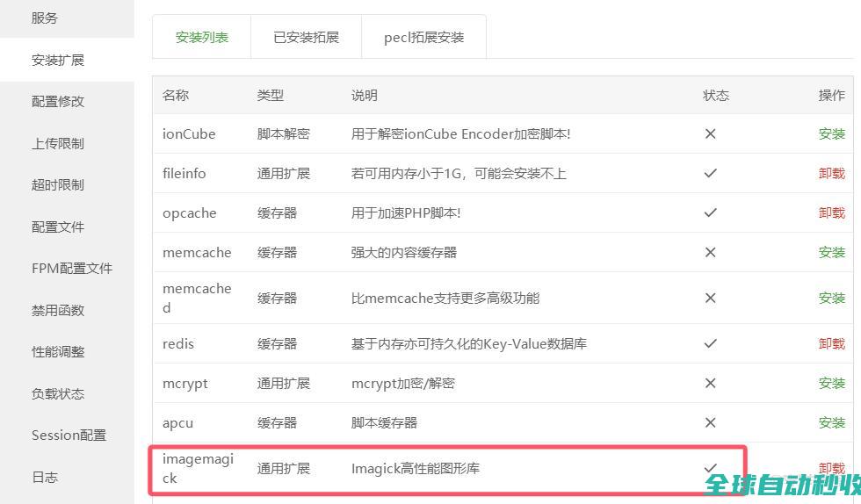The image size is (861, 504).
Task: Open 性能调整 in the sidebar
Action: coord(58,351)
